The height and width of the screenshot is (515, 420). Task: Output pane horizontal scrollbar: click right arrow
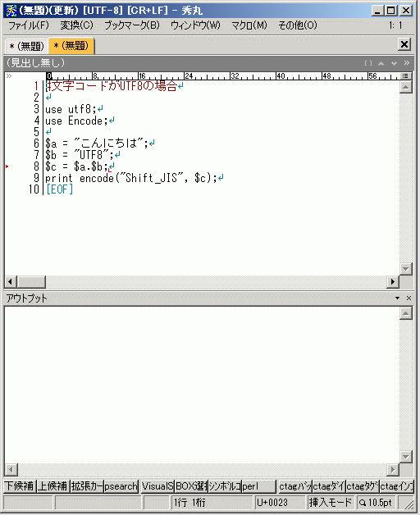(393, 470)
